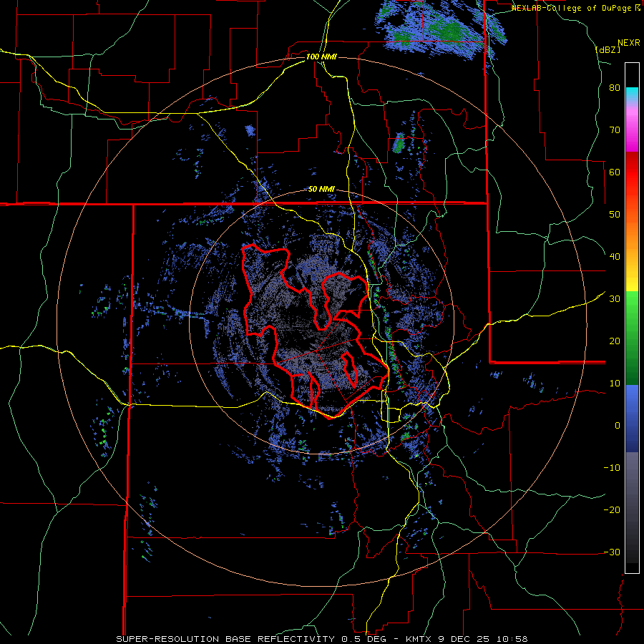Viewport: 644px width, 644px height.
Task: Click the '100 NMI' range ring label
Action: (x=321, y=57)
